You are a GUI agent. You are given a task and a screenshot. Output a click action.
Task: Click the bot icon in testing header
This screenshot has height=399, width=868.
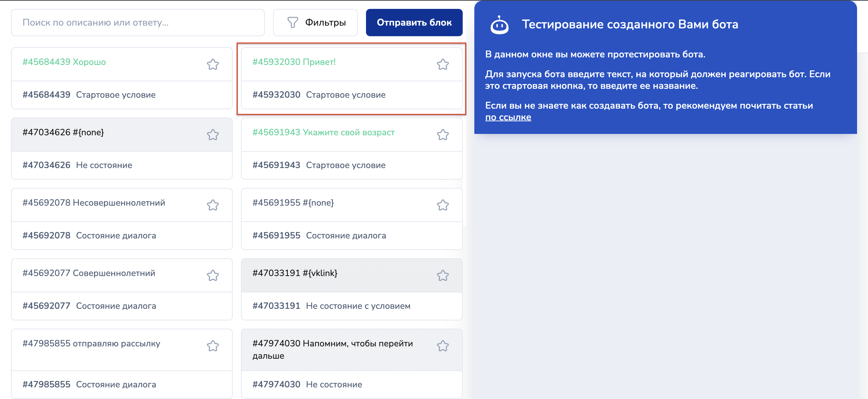pos(499,25)
